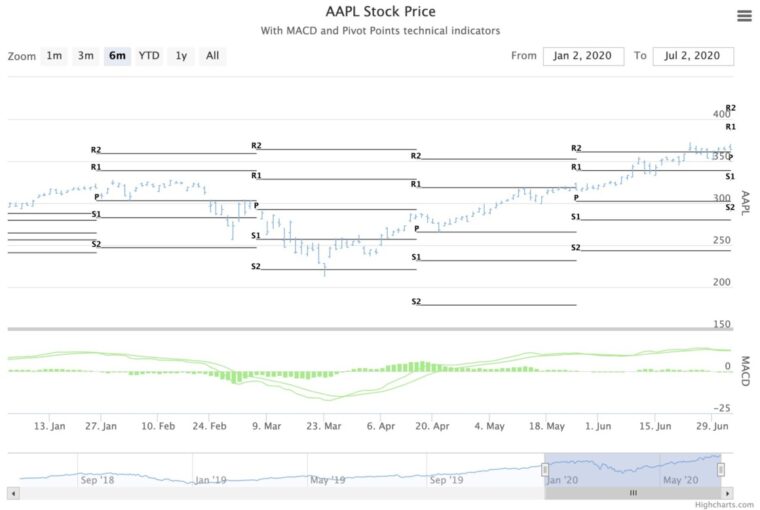Click the scrollbar right arrow

(727, 493)
